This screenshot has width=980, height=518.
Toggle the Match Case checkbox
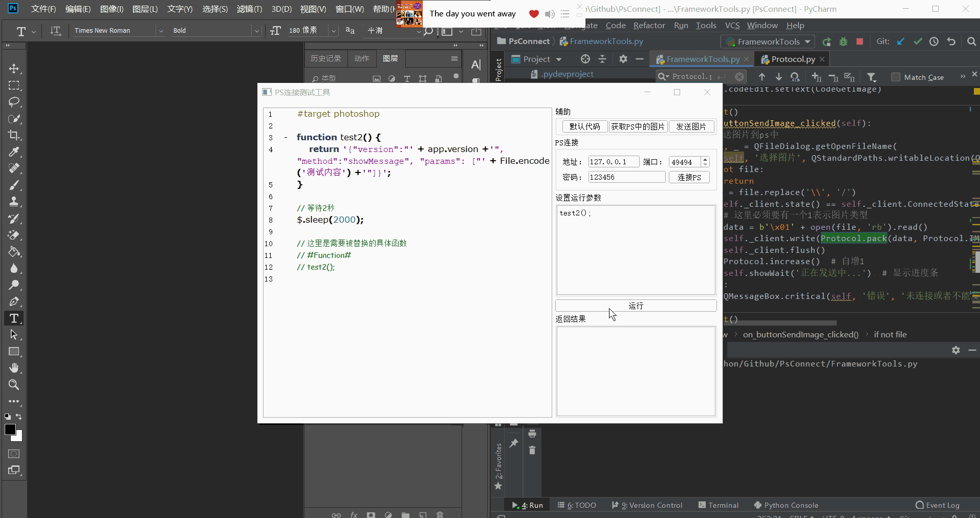pyautogui.click(x=896, y=77)
